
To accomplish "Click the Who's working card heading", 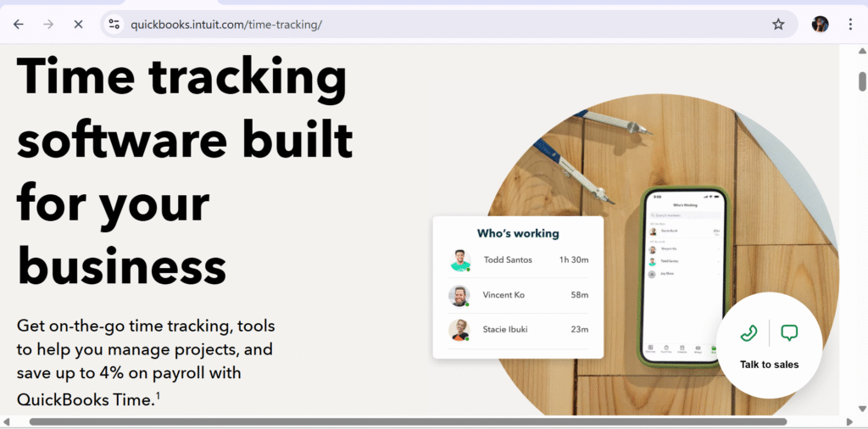I will tap(518, 234).
